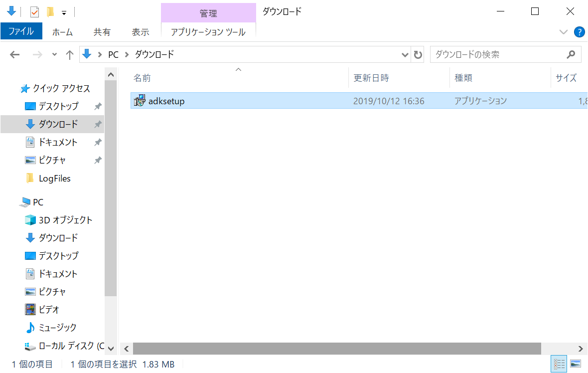
Task: Click the pin icon beside Quick Access ピクチャ
Action: pos(98,160)
